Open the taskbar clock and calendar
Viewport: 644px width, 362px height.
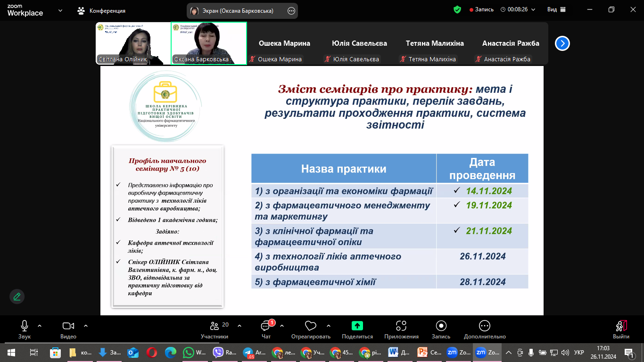[603, 352]
